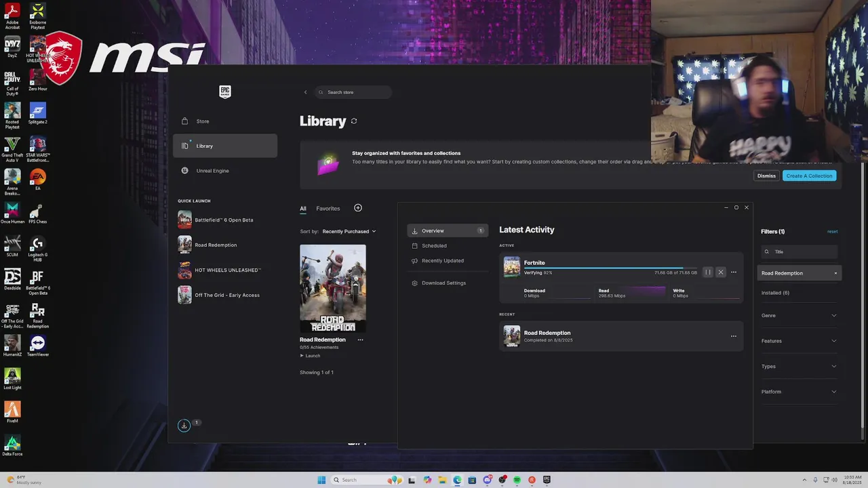This screenshot has height=488, width=868.
Task: Show hidden system tray icons
Action: click(x=804, y=480)
